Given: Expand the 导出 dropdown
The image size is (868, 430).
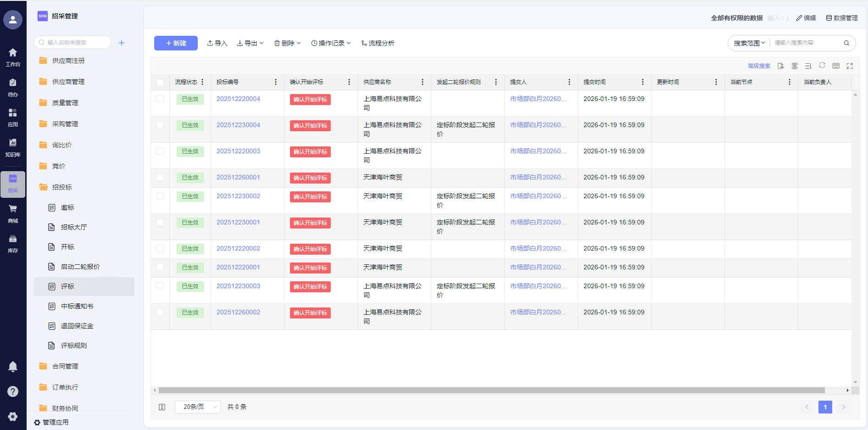Looking at the screenshot, I should [250, 43].
